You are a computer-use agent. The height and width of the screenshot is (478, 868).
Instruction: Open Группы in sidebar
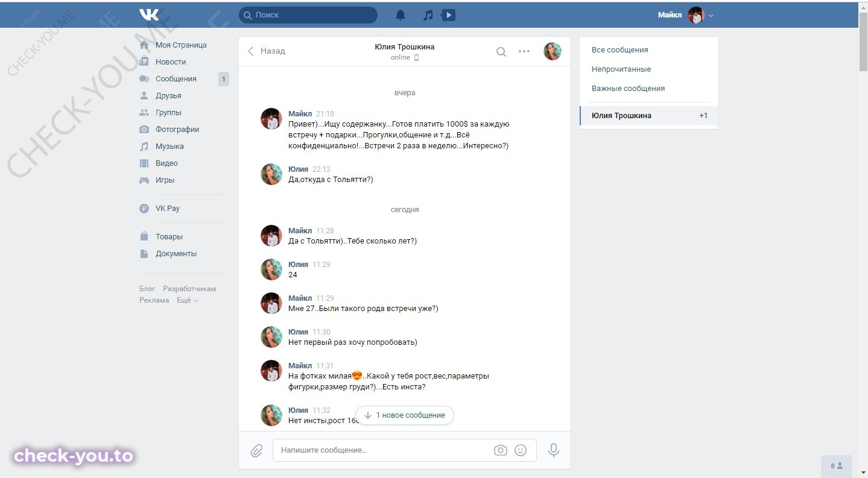click(x=168, y=113)
